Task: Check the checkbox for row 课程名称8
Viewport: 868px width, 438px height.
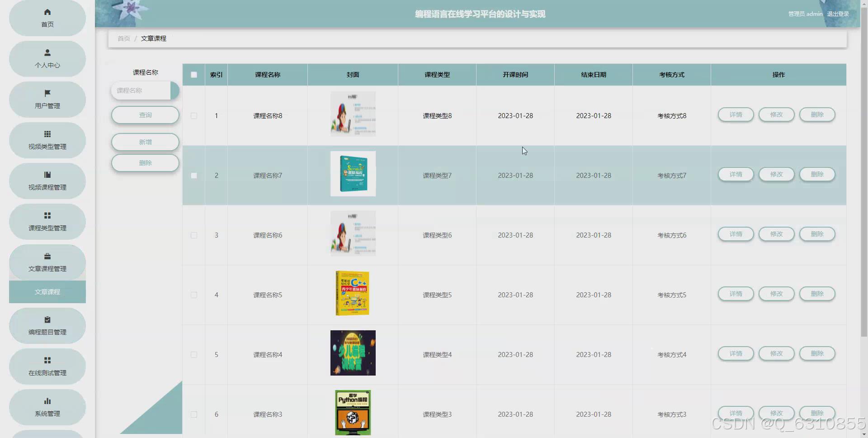Action: click(x=194, y=116)
